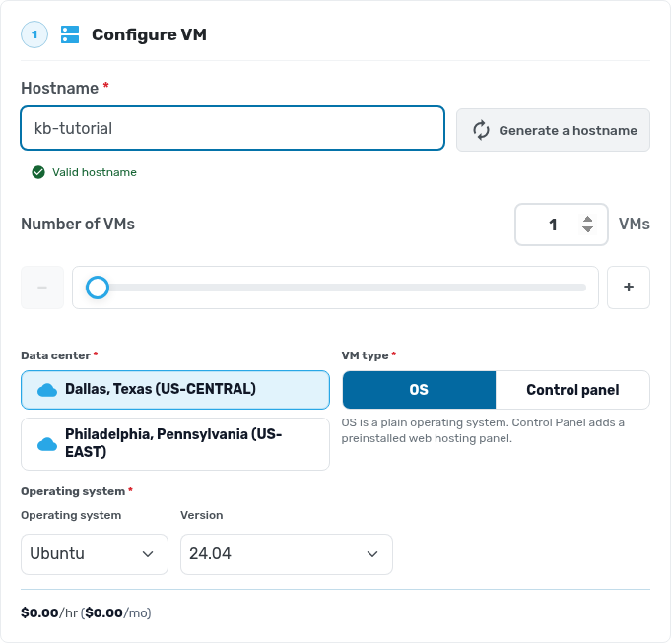This screenshot has height=644, width=671.
Task: Click the VM count slider track
Action: click(335, 288)
